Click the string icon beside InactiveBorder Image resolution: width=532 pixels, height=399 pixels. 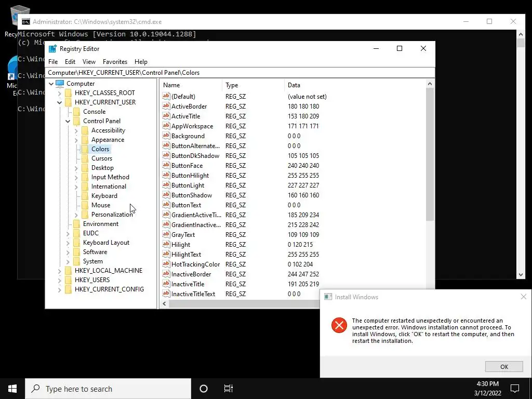click(x=166, y=273)
